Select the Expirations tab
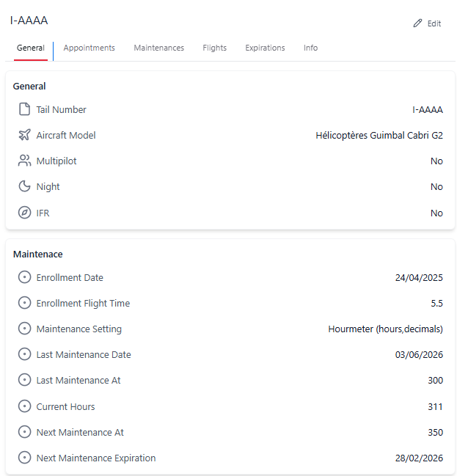457x476 pixels. (x=265, y=48)
